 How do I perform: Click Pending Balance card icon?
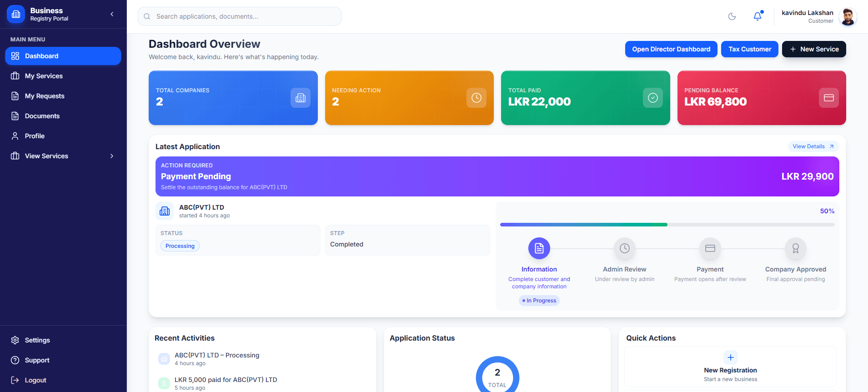(x=829, y=98)
